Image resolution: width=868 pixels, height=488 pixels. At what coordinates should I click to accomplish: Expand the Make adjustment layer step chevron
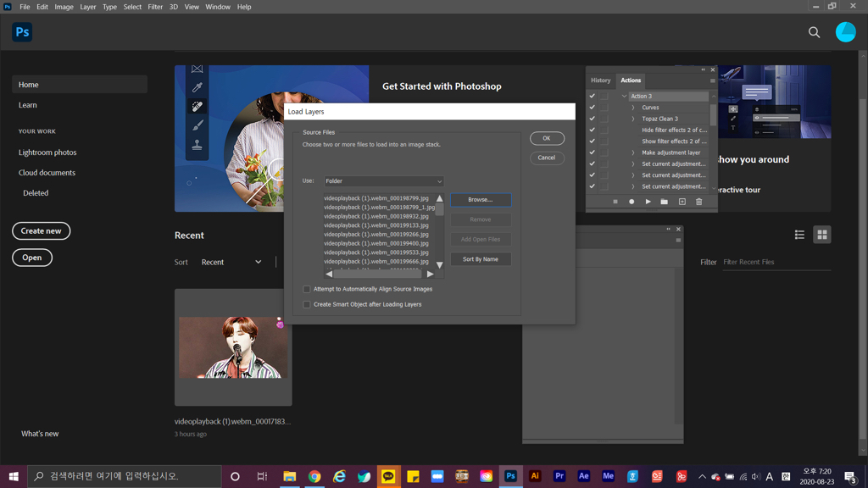coord(633,152)
